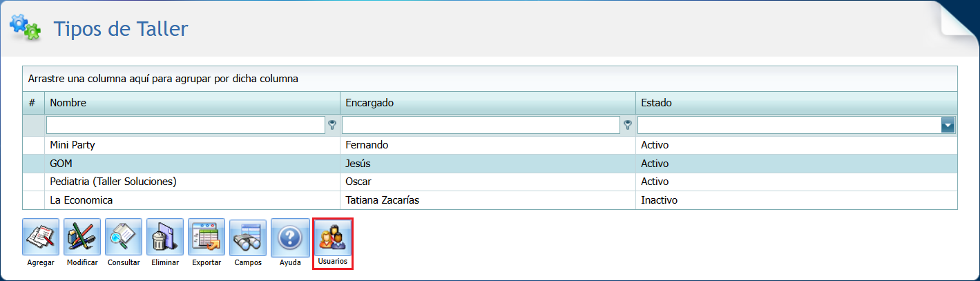Select the Mini Party row
This screenshot has width=980, height=281.
pyautogui.click(x=490, y=146)
